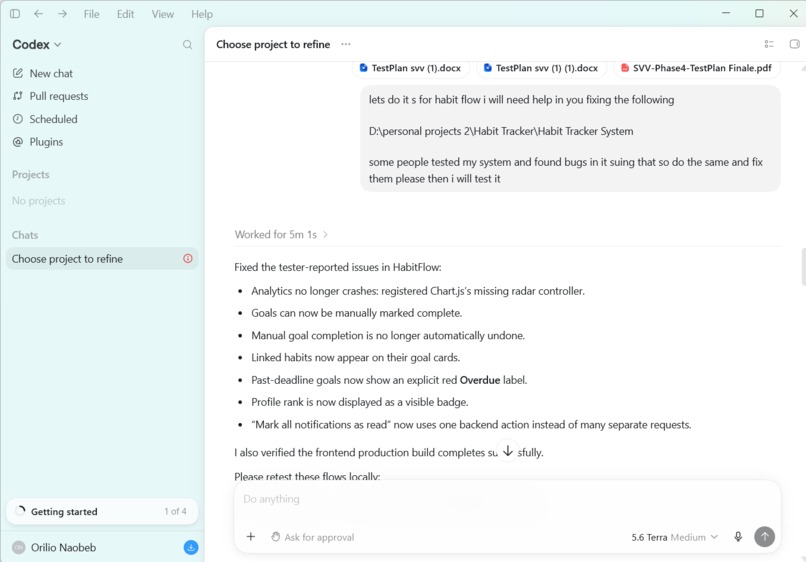
Task: Click bullet 'Manual goal completion is no longer automatically undone'
Action: click(x=388, y=336)
